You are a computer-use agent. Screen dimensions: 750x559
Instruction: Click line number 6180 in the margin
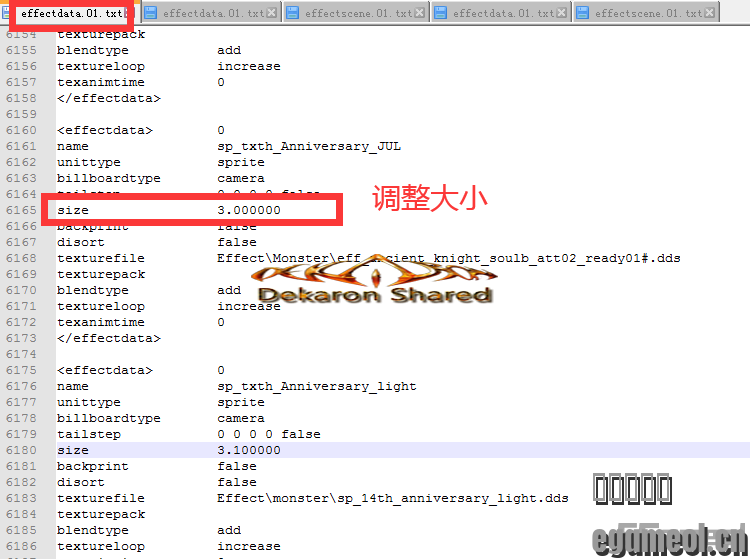20,450
